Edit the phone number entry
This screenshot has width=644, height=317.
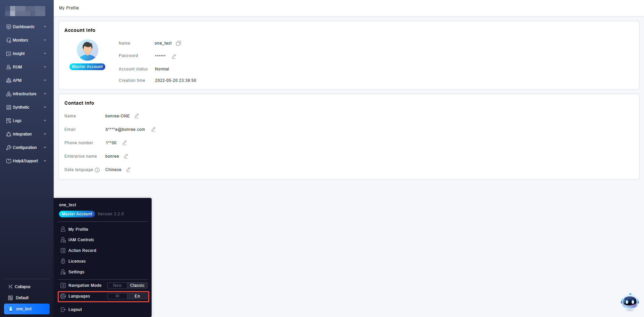[x=124, y=143]
